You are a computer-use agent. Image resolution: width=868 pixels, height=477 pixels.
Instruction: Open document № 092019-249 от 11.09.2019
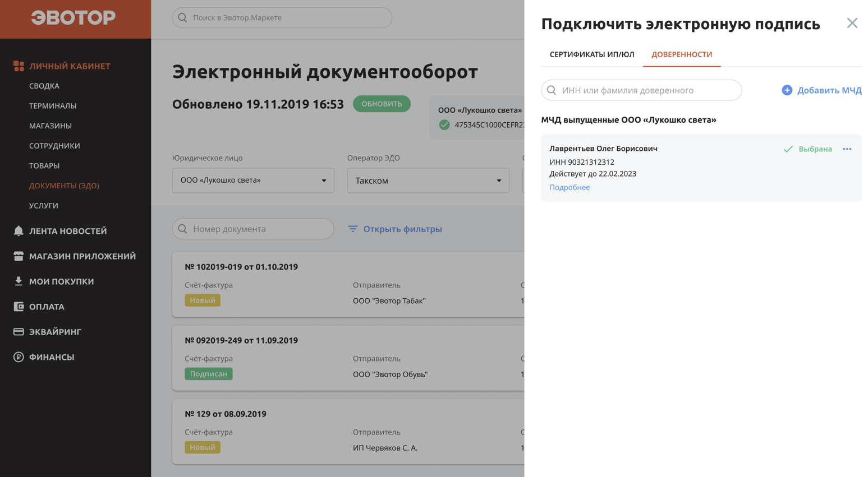point(241,340)
